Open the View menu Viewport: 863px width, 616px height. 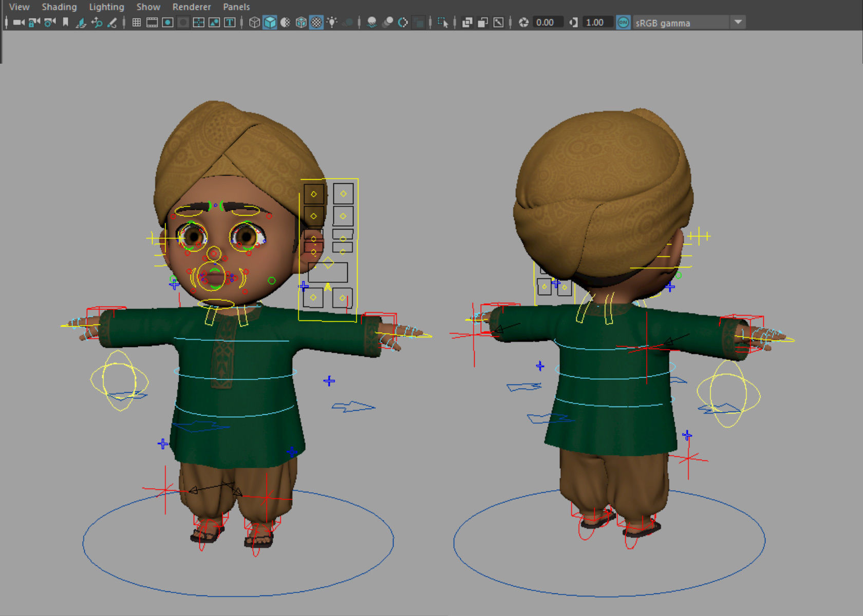tap(19, 7)
